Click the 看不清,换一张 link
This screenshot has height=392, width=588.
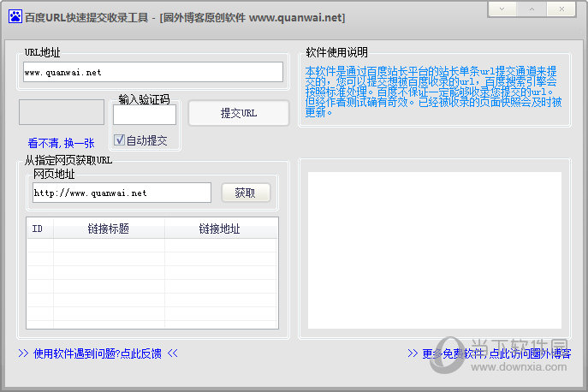coord(61,143)
